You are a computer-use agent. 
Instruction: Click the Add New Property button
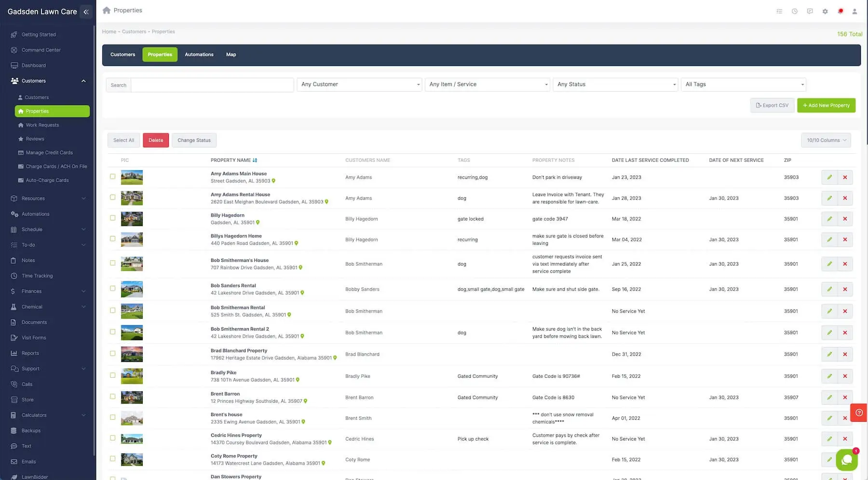[826, 106]
